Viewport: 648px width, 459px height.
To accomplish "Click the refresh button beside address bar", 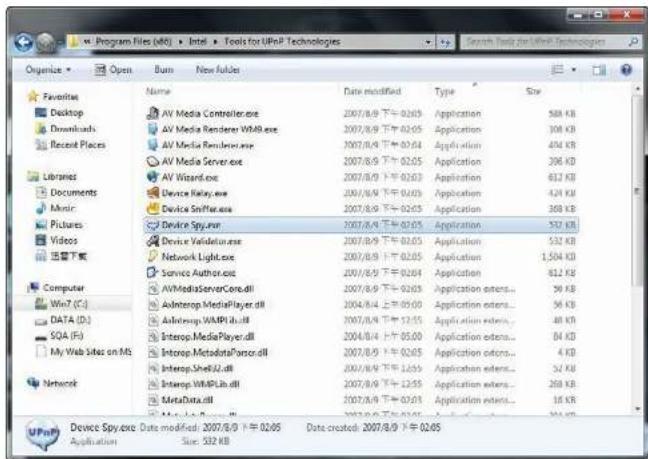I will (446, 42).
